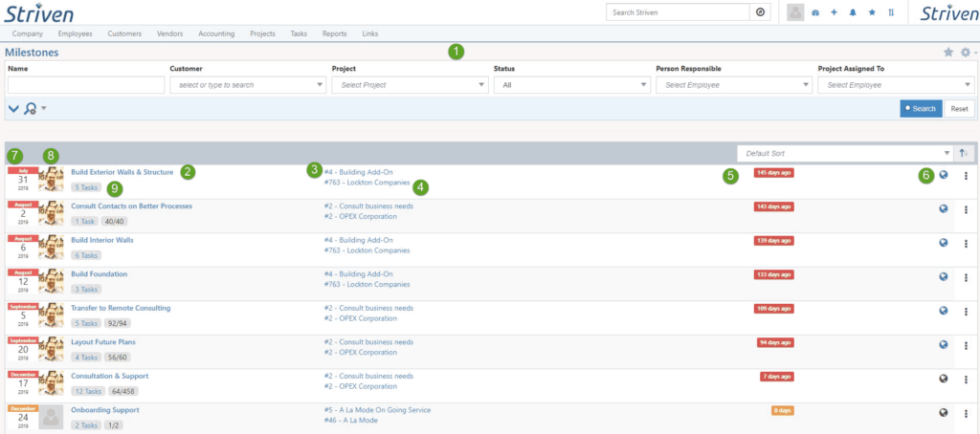Open the Onboarding Support milestone link

[105, 410]
